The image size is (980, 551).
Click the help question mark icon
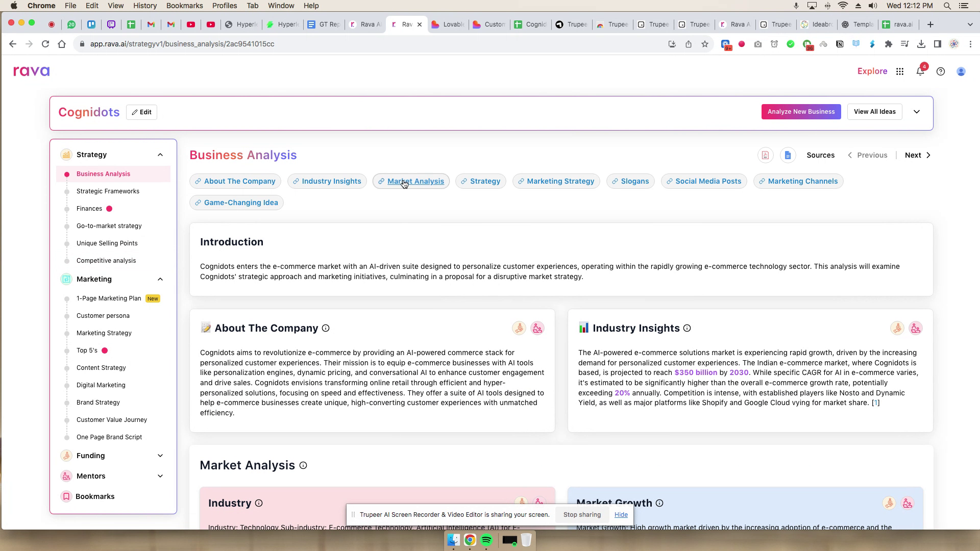(941, 71)
